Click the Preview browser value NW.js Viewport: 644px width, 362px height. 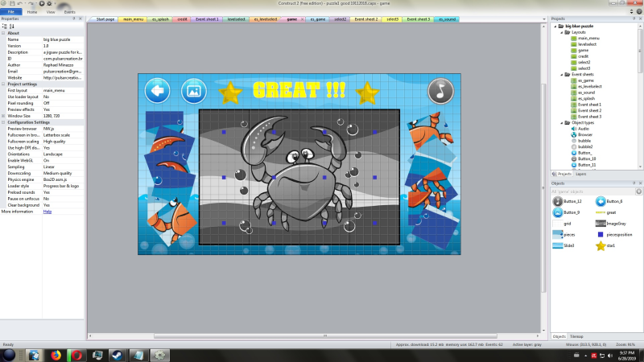pos(63,129)
